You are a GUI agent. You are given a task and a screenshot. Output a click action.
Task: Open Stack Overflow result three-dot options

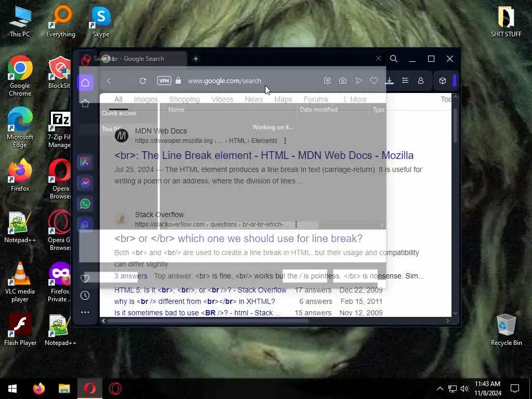[x=296, y=224]
